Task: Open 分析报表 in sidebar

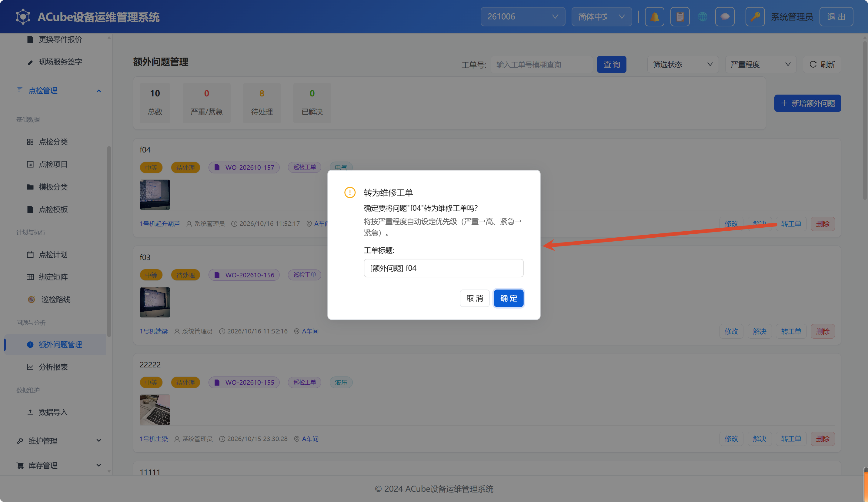Action: click(53, 367)
